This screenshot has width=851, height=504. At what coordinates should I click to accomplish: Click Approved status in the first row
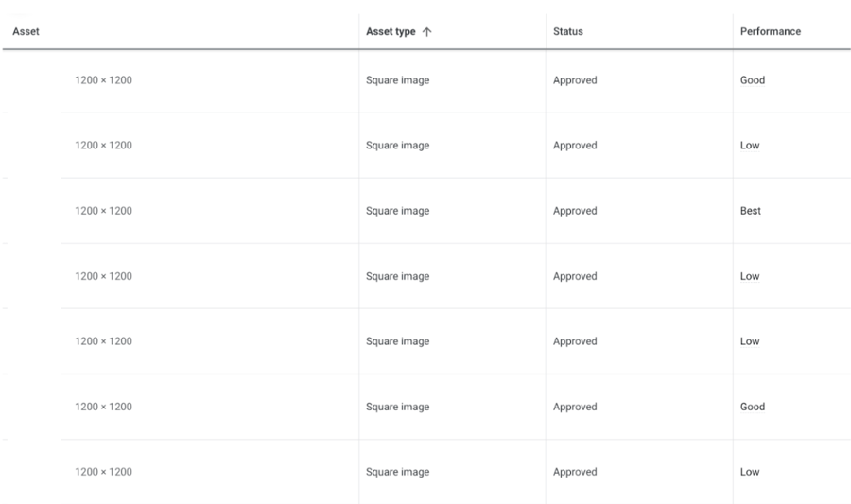575,80
